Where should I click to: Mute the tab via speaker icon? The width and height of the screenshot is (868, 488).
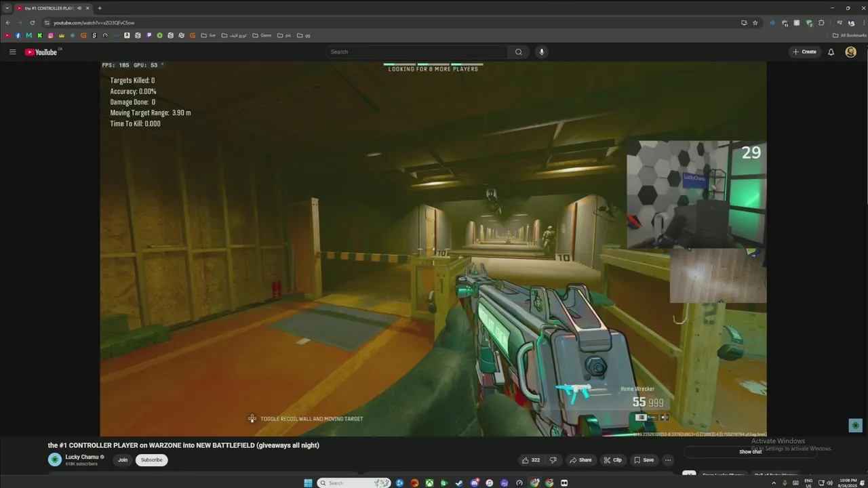[x=79, y=8]
